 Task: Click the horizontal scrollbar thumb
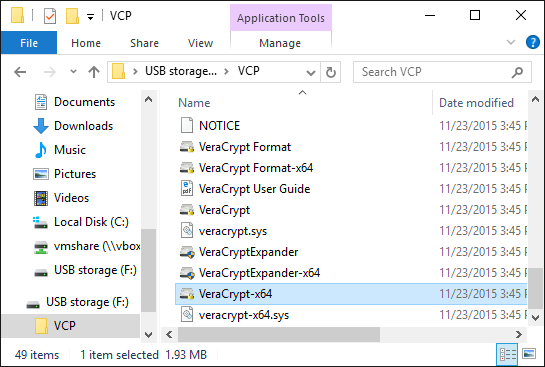click(x=279, y=334)
